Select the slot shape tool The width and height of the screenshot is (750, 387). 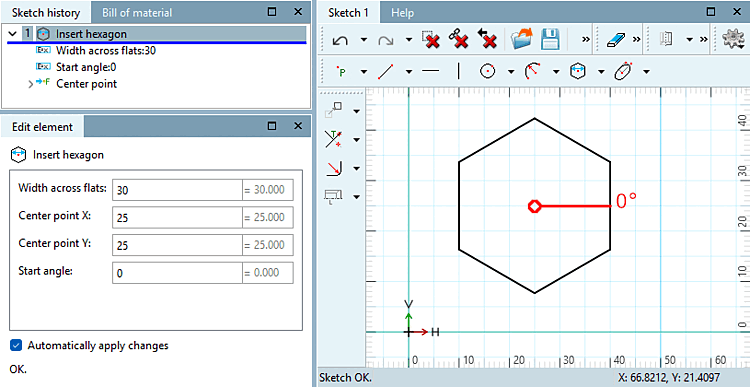point(623,71)
